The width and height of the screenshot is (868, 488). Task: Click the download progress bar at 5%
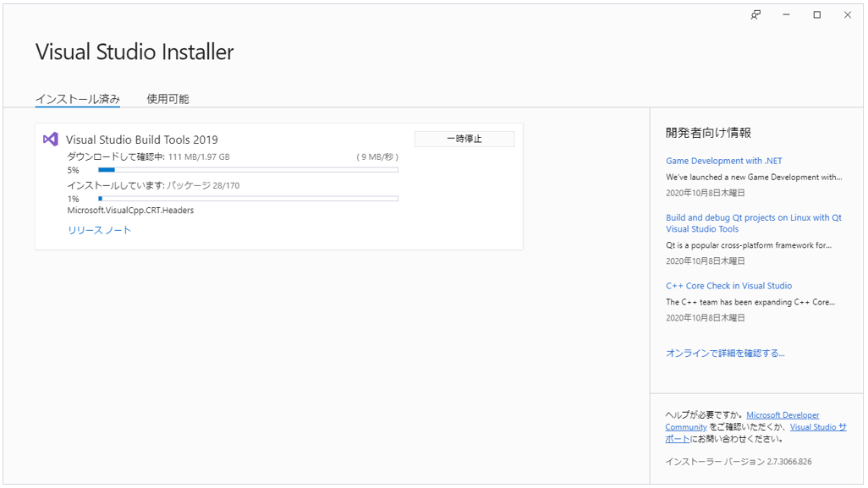(x=247, y=170)
